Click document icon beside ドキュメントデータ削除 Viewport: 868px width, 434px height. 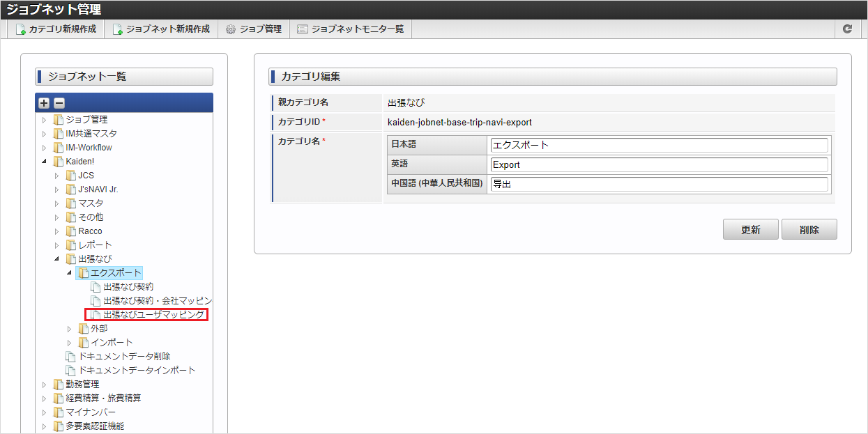tap(70, 357)
